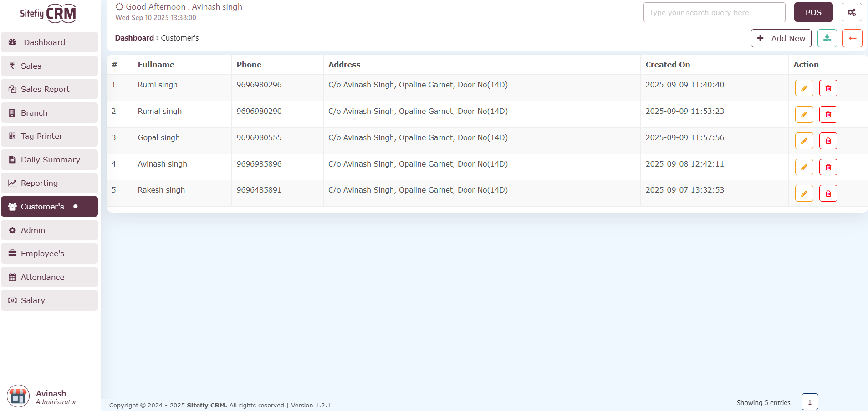This screenshot has width=868, height=411.
Task: Click the Dashboard breadcrumb link
Action: point(134,38)
